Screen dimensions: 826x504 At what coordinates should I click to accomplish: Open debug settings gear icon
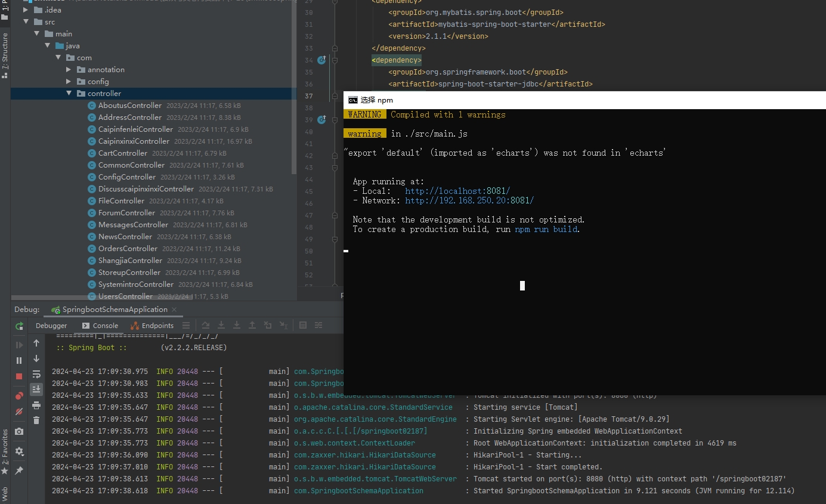19,452
